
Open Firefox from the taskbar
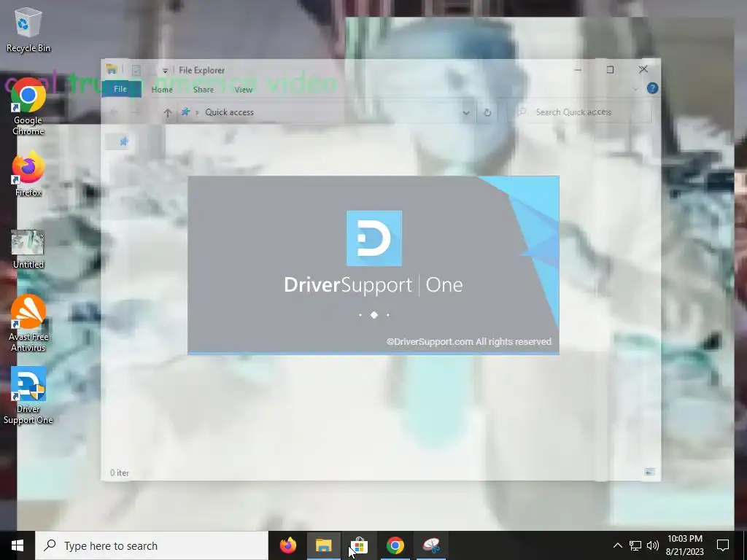(x=287, y=545)
